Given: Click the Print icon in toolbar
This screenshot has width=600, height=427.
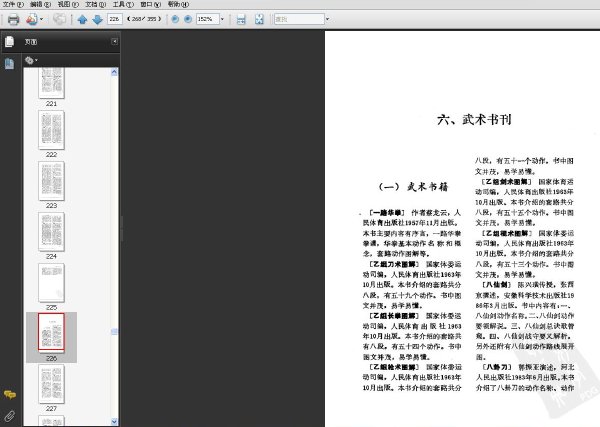Looking at the screenshot, I should click(x=13, y=19).
